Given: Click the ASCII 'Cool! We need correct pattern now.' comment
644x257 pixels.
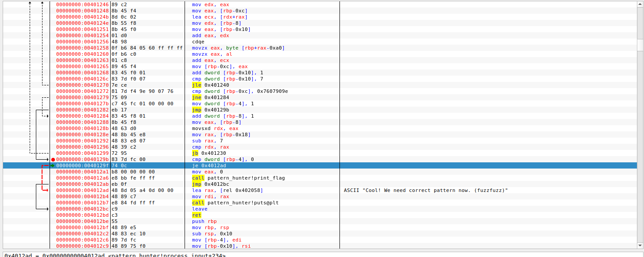Looking at the screenshot, I should coord(426,190).
